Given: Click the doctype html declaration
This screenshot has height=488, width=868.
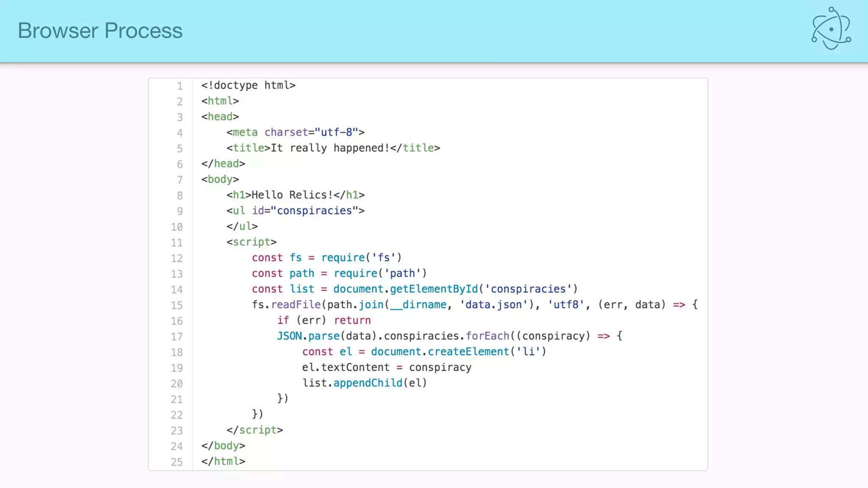Looking at the screenshot, I should tap(248, 85).
